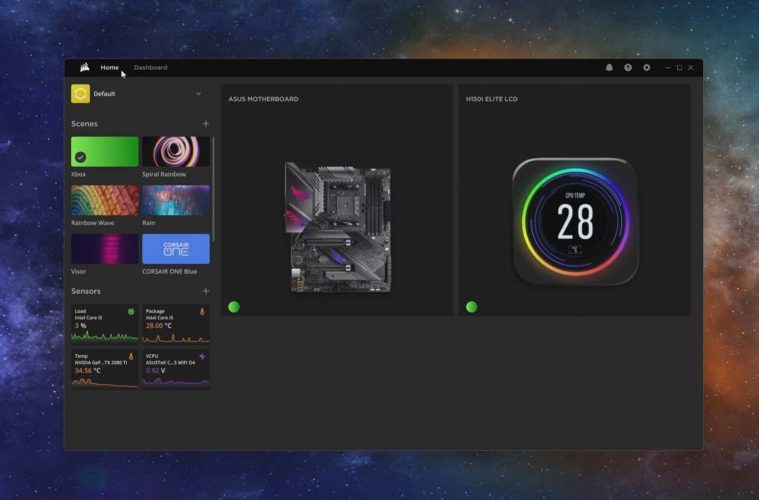Add a new scene with plus icon
The height and width of the screenshot is (500, 759).
point(206,123)
